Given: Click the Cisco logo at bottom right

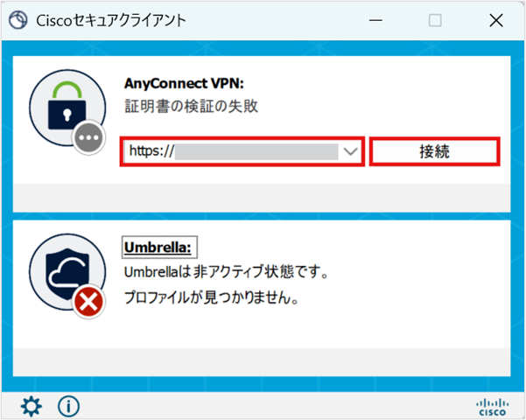Looking at the screenshot, I should (x=492, y=407).
